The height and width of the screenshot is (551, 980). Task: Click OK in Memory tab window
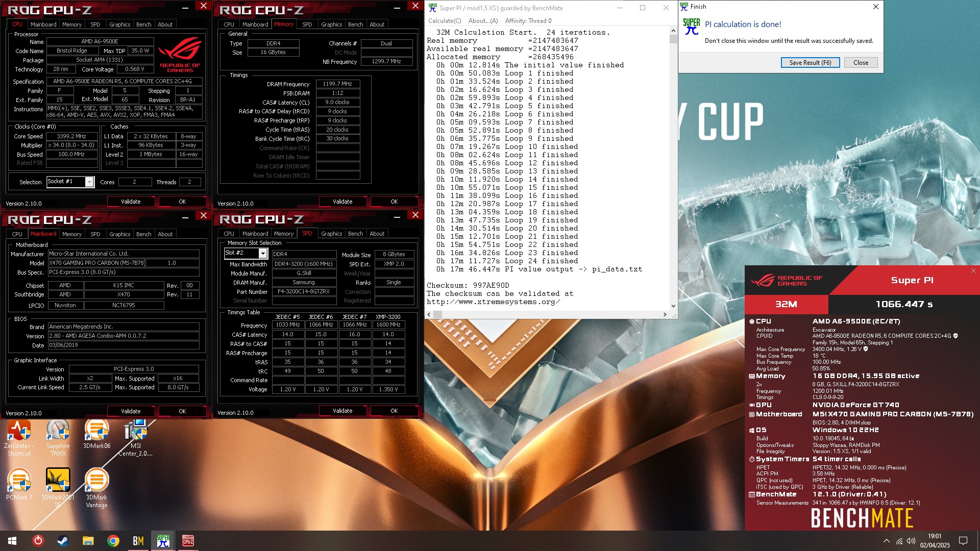pos(394,202)
